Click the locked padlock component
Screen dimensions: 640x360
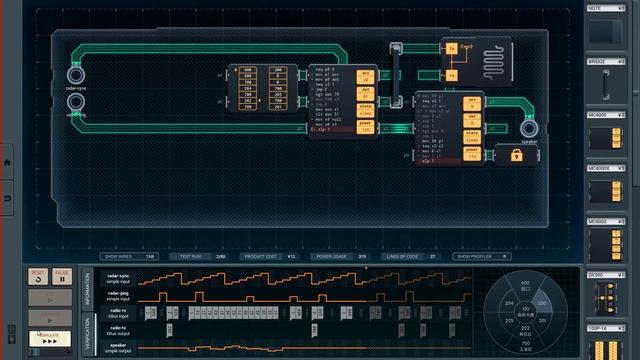[516, 155]
